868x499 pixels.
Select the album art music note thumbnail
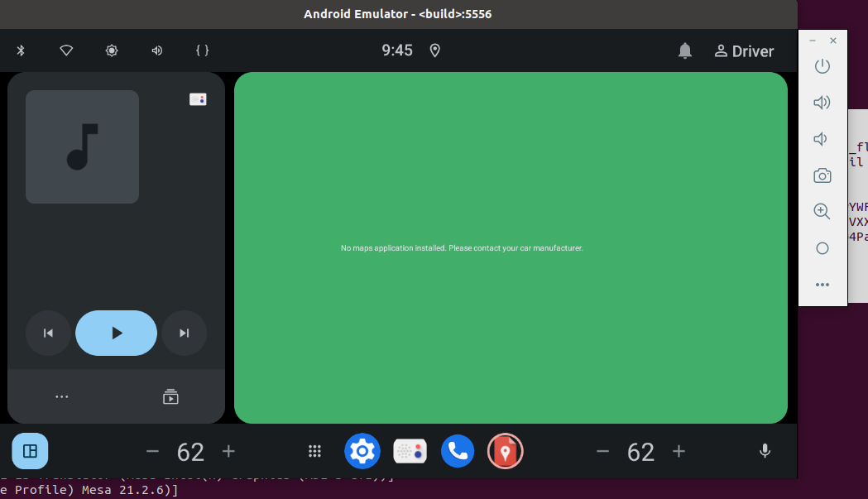(82, 146)
